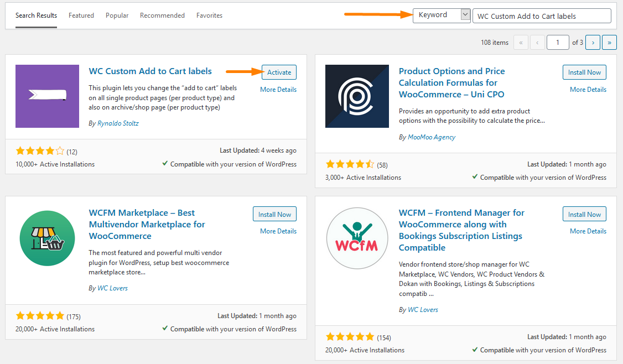Open the WC Custom Add to Cart labels plugin icon
Screen dimensions: 623x364
point(47,96)
